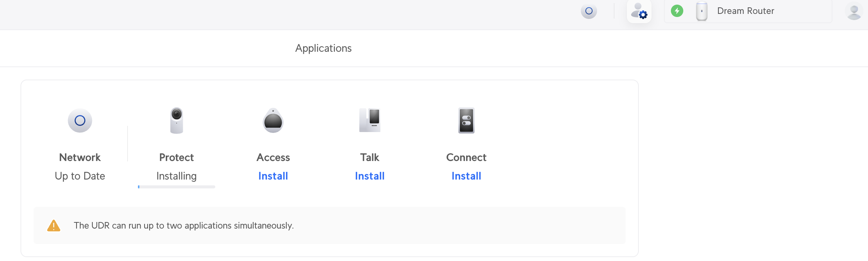868x261 pixels.
Task: Install the Connect application
Action: pyautogui.click(x=466, y=176)
